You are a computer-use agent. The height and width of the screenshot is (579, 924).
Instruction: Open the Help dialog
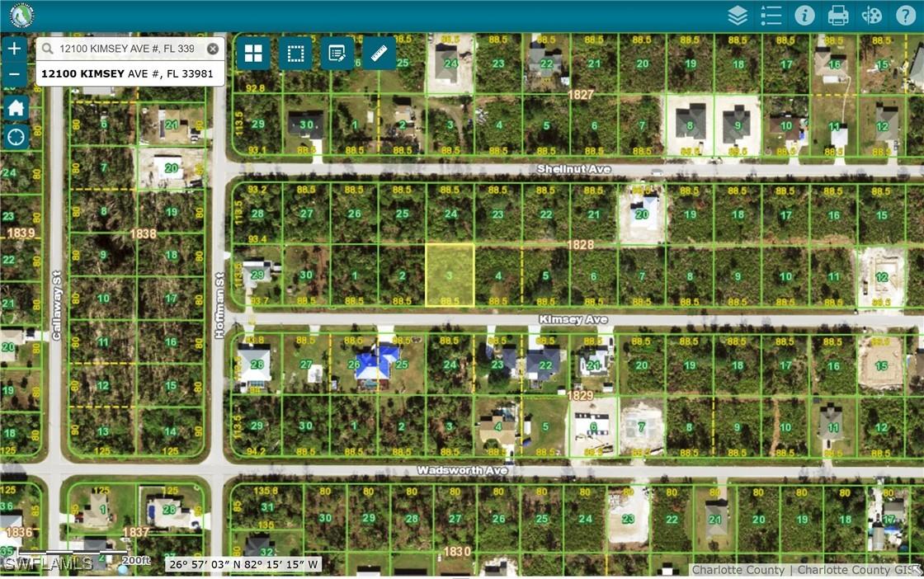point(905,14)
